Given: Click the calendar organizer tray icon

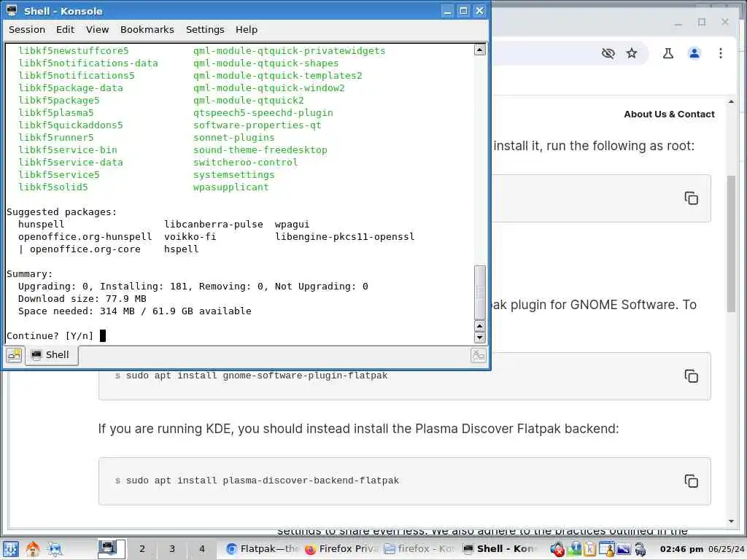Looking at the screenshot, I should click(x=606, y=549).
